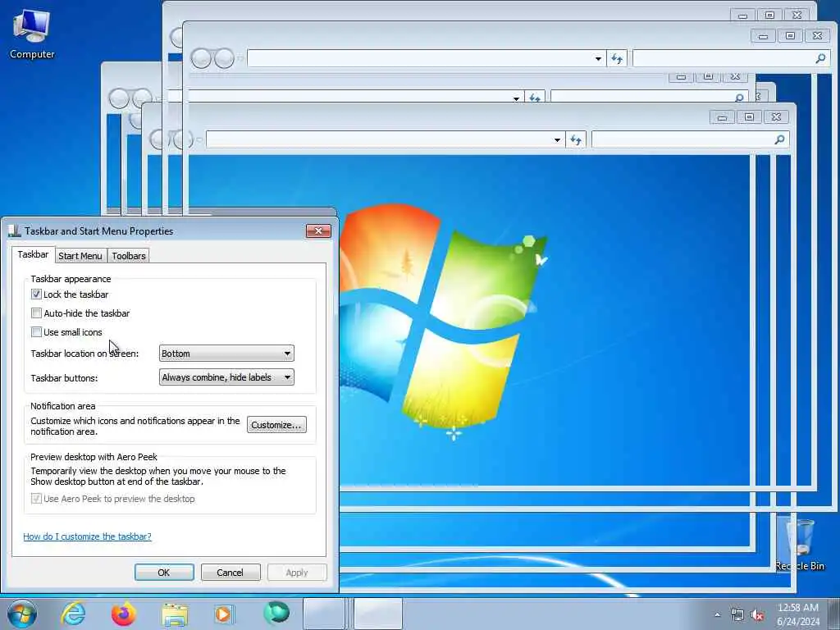Viewport: 840px width, 630px height.
Task: Click search magnifier in rightmost Explorer window
Action: point(820,58)
